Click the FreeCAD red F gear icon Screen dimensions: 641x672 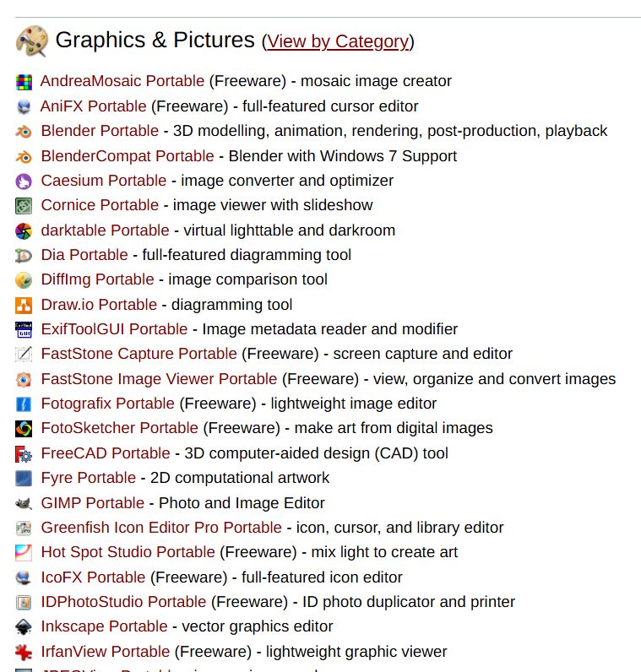tap(24, 454)
